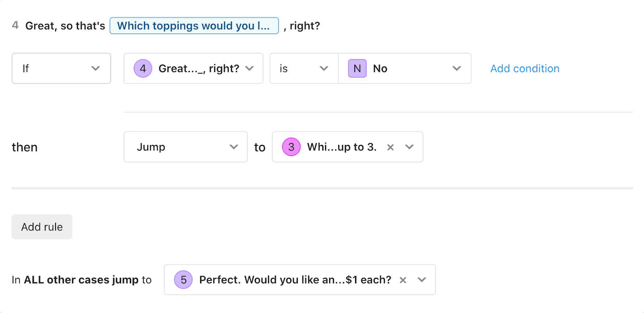Click the 'Perfect. Would you like an...$1 each?' text

click(295, 280)
